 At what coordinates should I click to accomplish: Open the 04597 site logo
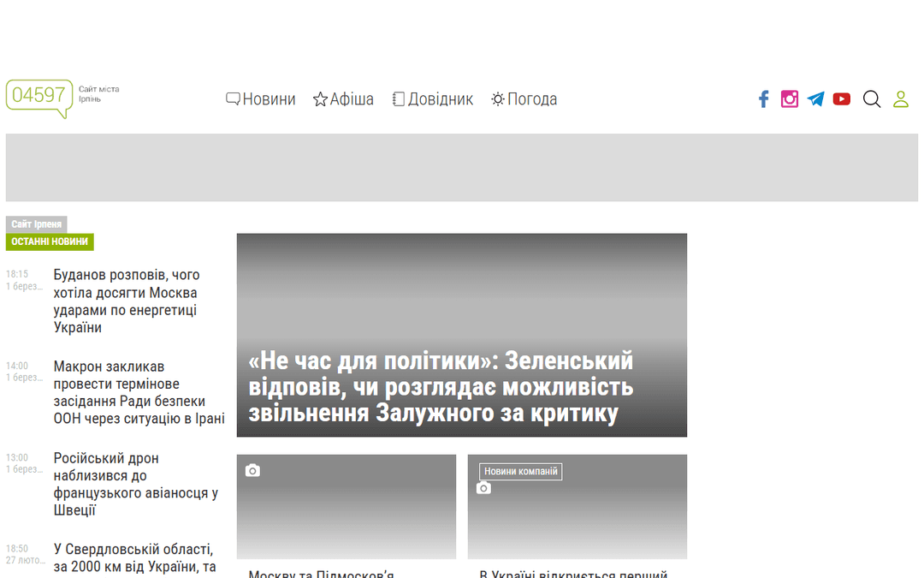pyautogui.click(x=38, y=98)
